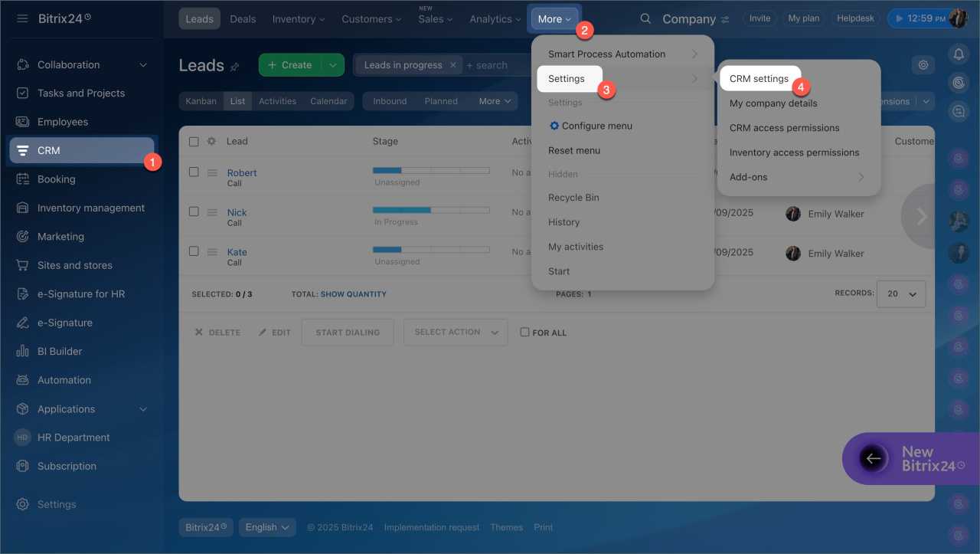Click the Leads page gear settings icon

coord(923,65)
